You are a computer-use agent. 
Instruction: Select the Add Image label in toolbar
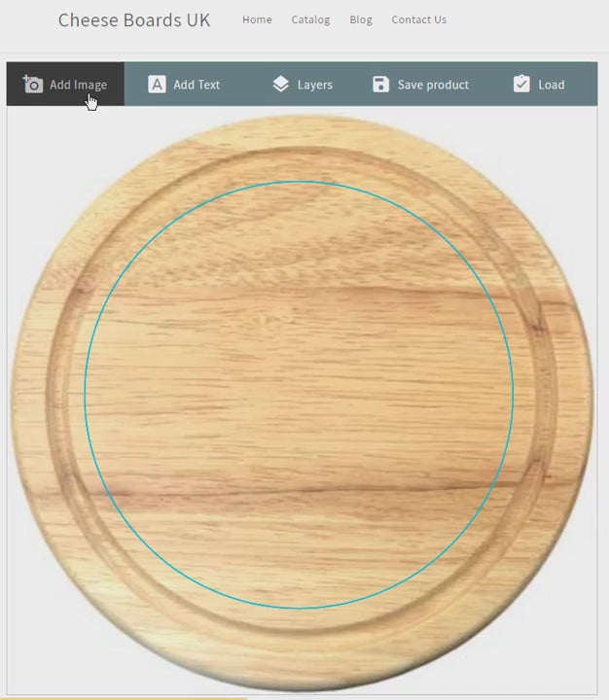pyautogui.click(x=78, y=85)
